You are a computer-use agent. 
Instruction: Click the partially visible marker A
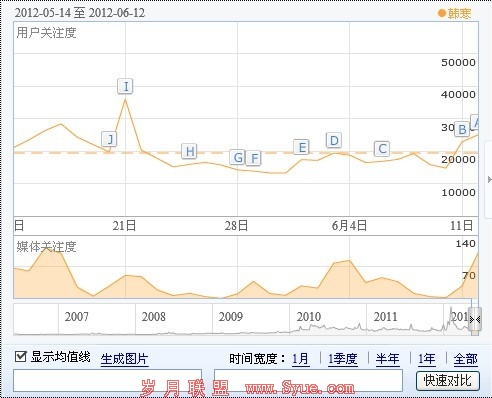click(475, 122)
